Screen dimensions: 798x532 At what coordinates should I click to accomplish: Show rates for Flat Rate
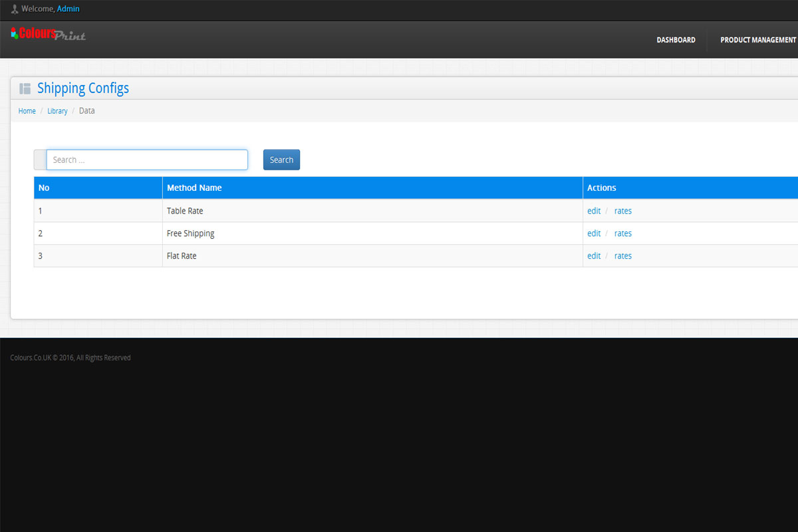[623, 256]
